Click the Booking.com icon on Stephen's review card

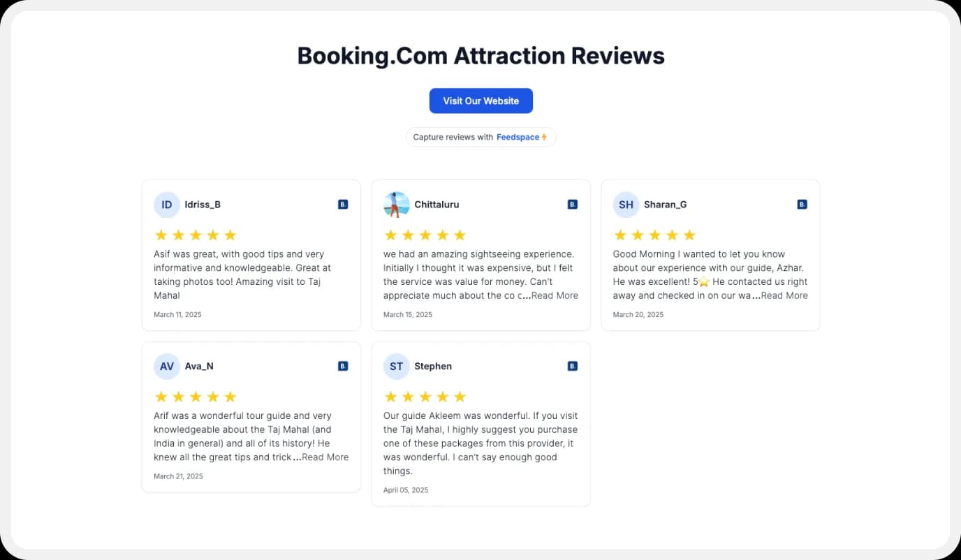pos(571,365)
